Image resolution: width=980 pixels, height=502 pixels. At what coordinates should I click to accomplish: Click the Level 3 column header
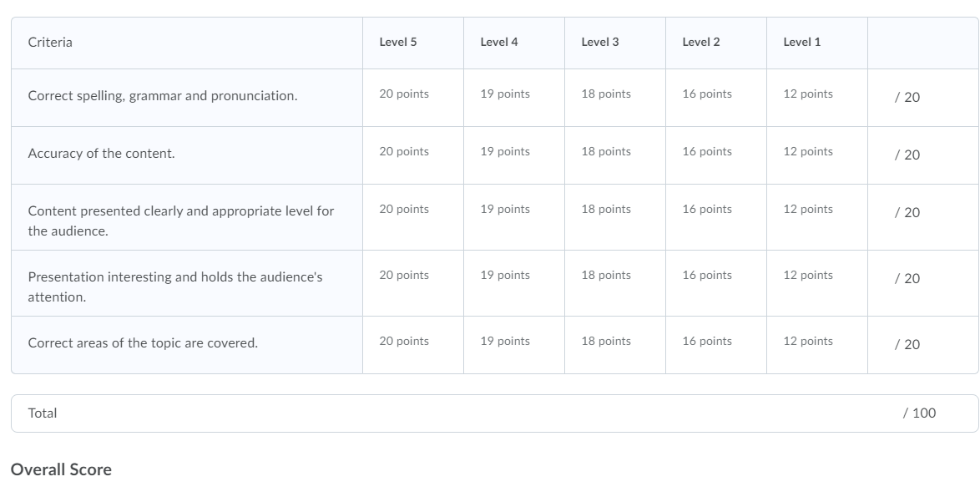(600, 42)
